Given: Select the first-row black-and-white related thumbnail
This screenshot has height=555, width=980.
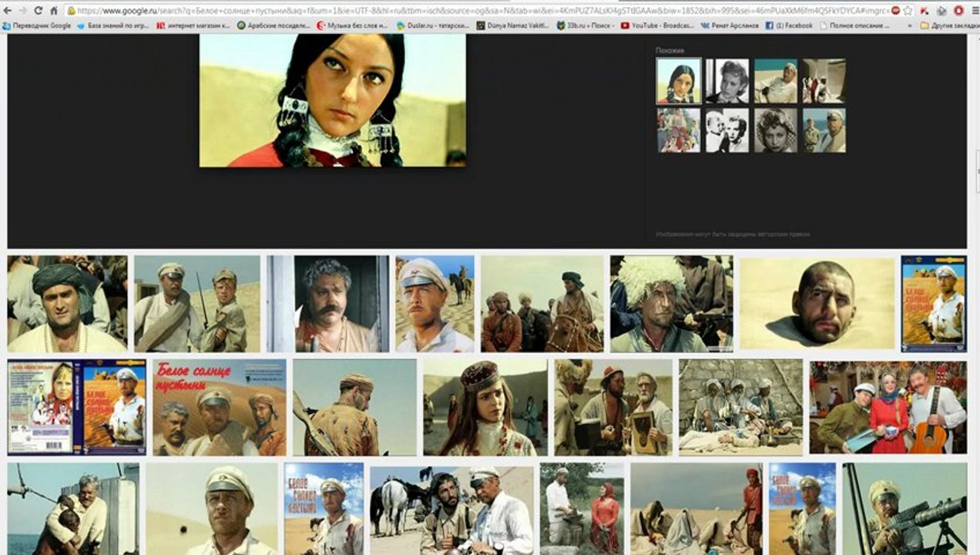Looking at the screenshot, I should click(727, 81).
